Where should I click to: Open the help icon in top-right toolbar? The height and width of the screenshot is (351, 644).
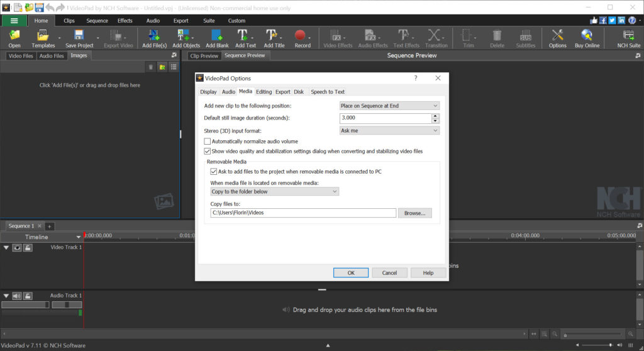pyautogui.click(x=632, y=20)
